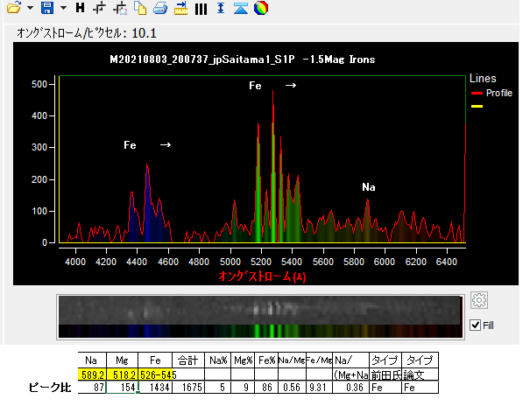The height and width of the screenshot is (420, 530).
Task: Expand the open file dropdown arrow
Action: pyautogui.click(x=30, y=8)
